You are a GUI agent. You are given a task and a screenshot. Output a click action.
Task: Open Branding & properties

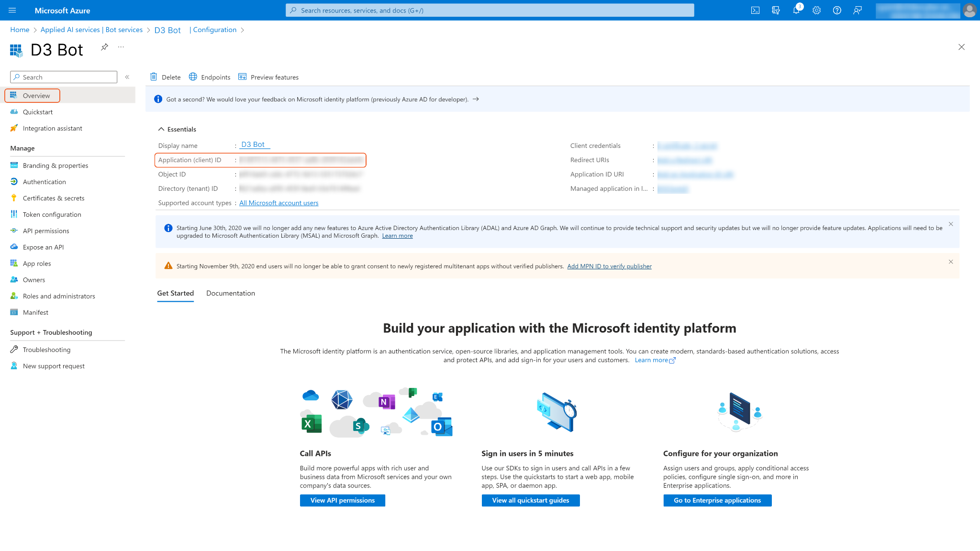click(56, 165)
